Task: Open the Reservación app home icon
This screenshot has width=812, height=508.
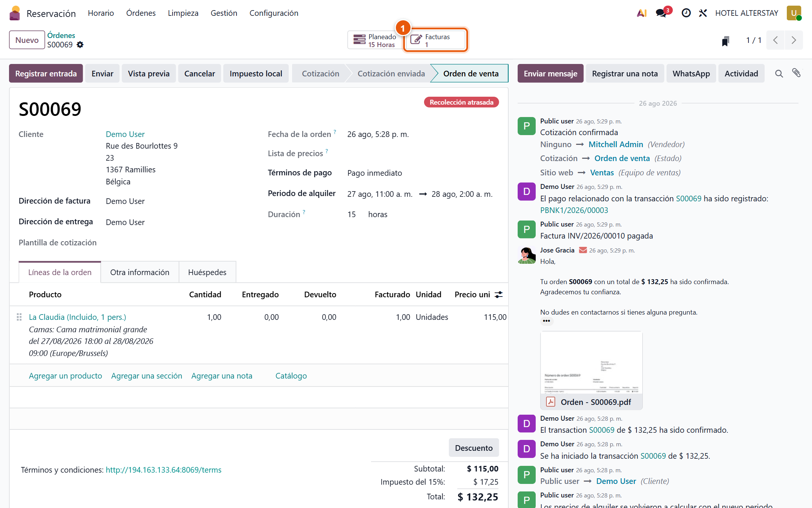Action: tap(15, 13)
